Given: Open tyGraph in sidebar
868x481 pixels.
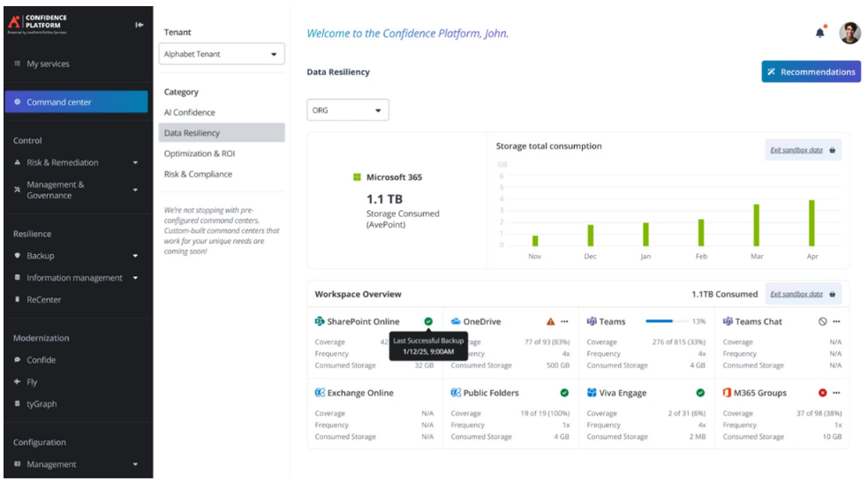Looking at the screenshot, I should 42,403.
